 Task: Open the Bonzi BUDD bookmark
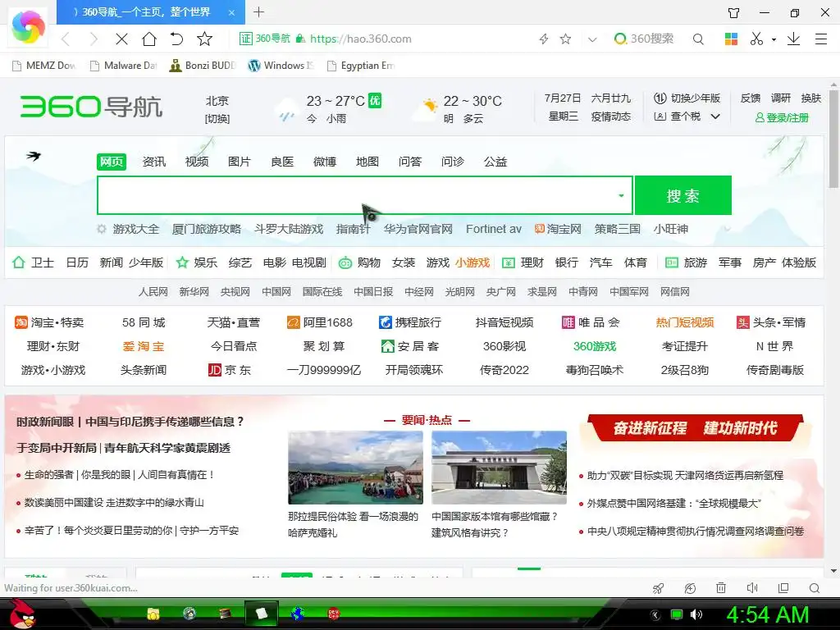coord(203,66)
